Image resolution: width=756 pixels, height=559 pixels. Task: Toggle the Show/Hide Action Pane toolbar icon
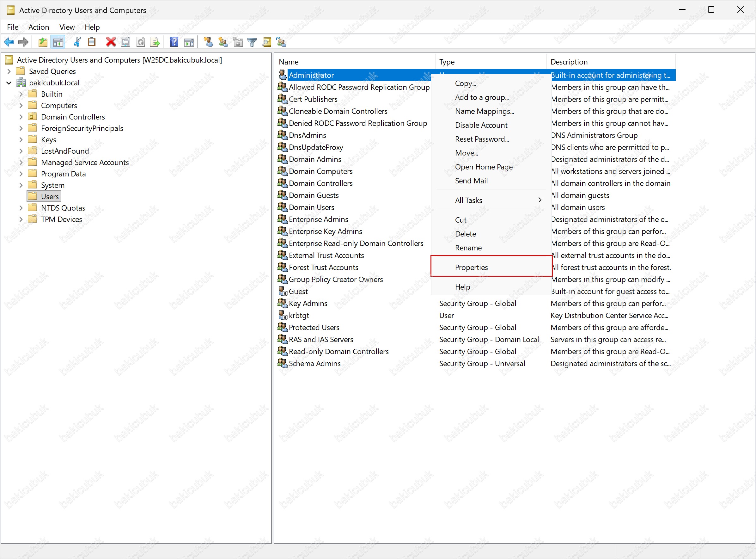coord(189,42)
